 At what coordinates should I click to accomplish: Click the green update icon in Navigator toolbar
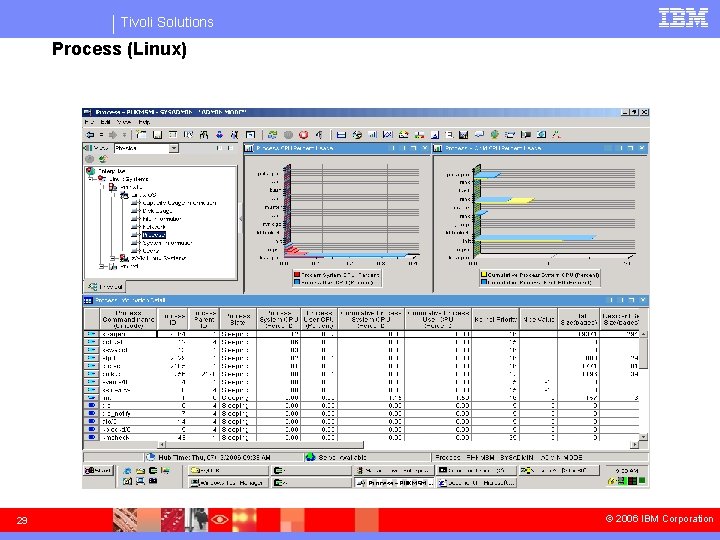click(103, 159)
